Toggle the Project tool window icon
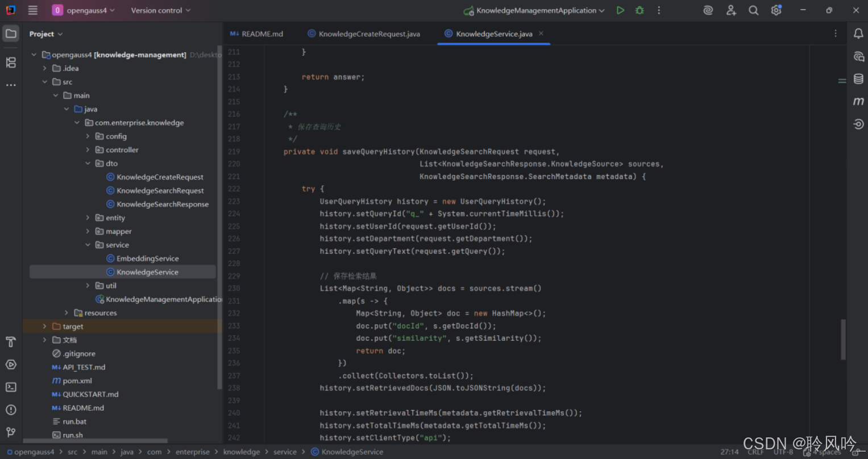 pos(11,34)
